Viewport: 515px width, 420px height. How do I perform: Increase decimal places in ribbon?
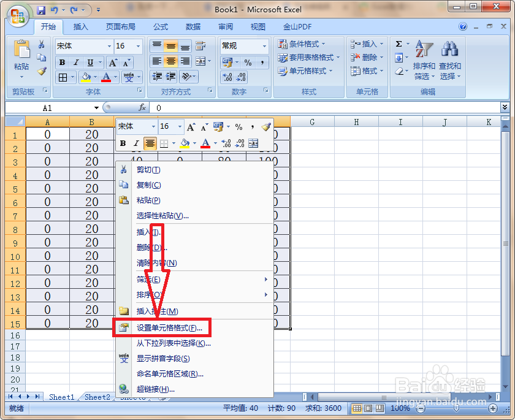coord(227,77)
